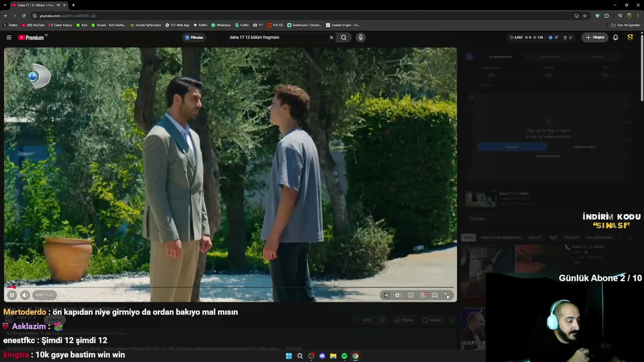Open the Kick bookmark
Viewport: 644px width, 362px height.
tap(82, 25)
